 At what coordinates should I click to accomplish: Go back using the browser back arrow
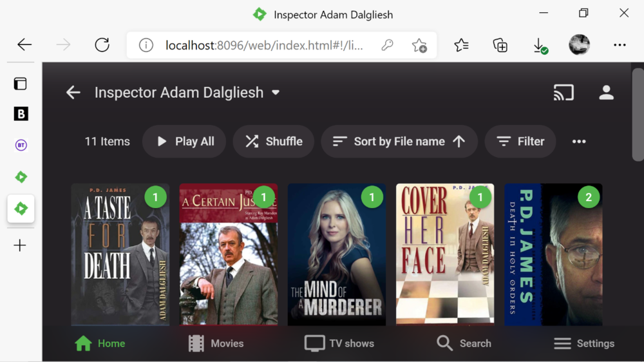[x=24, y=44]
